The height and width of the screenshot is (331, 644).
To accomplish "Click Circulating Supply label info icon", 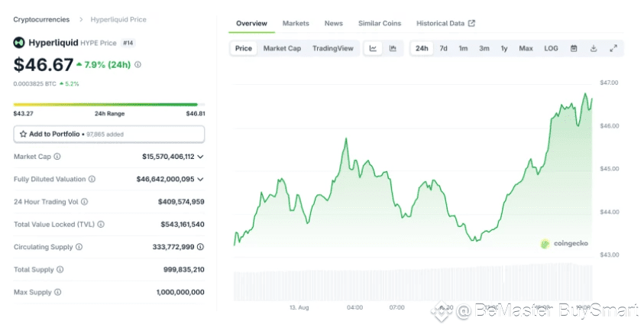I will 79,247.
